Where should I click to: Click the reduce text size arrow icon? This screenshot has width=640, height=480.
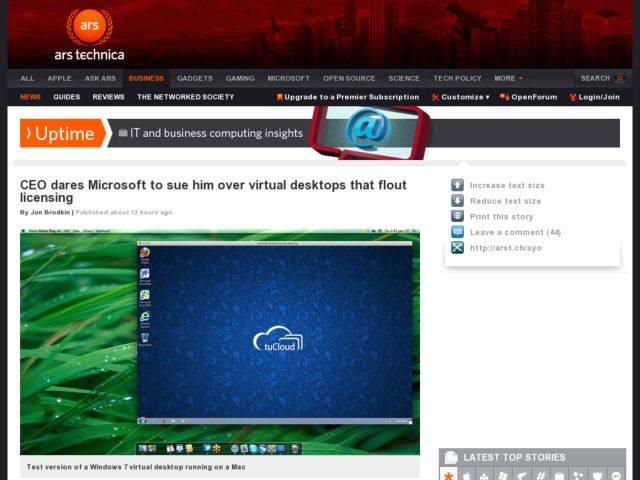click(457, 201)
